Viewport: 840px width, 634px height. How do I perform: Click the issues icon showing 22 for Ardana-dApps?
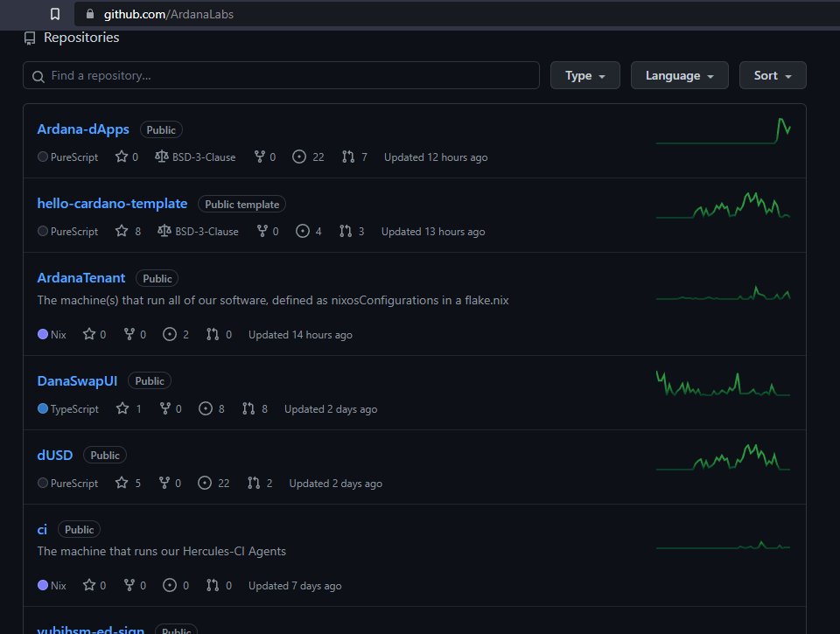299,157
